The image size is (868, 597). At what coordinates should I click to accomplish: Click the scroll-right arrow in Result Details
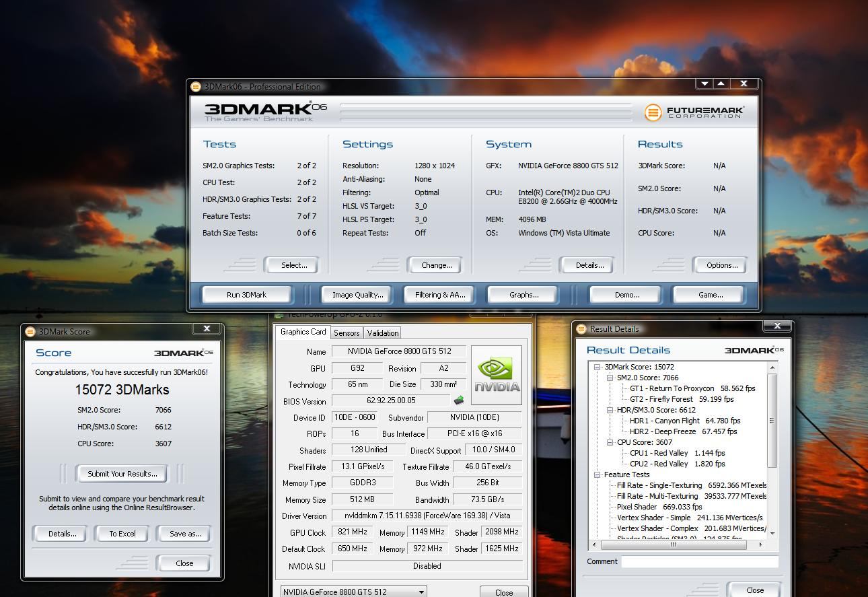(x=761, y=545)
